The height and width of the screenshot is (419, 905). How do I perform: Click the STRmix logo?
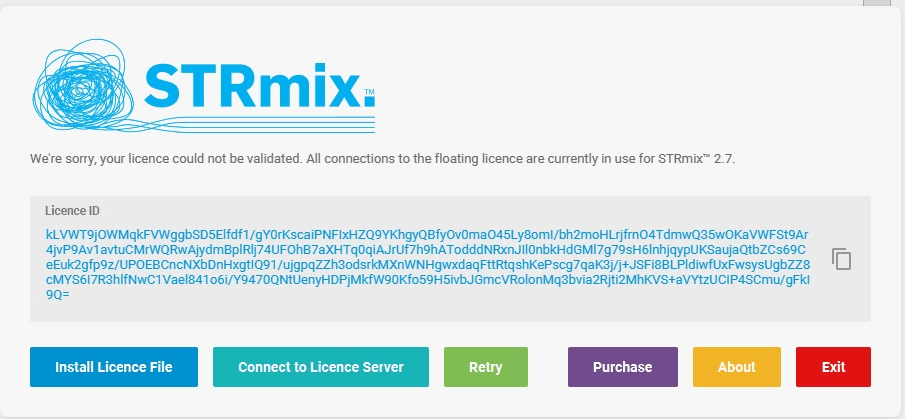click(203, 87)
